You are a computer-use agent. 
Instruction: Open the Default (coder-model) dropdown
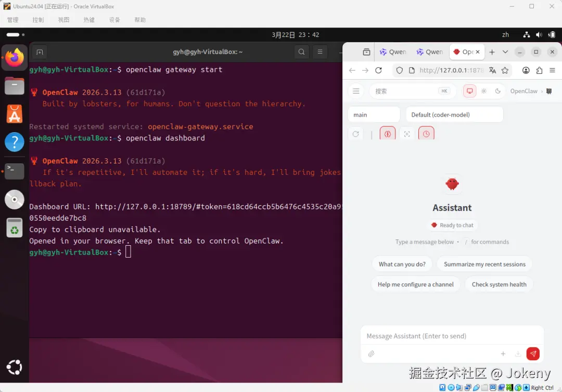(454, 115)
